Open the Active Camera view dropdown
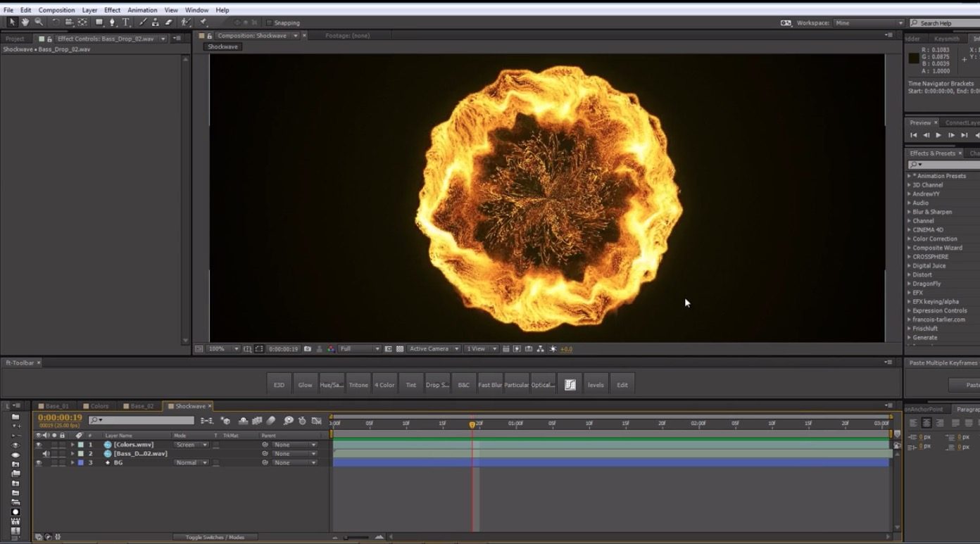 pyautogui.click(x=434, y=349)
